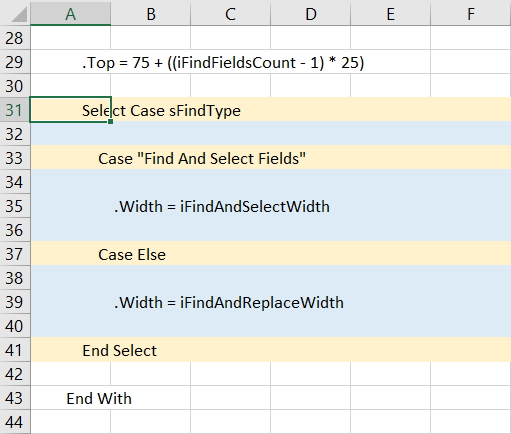
Task: Select row 29 header
Action: (x=15, y=62)
